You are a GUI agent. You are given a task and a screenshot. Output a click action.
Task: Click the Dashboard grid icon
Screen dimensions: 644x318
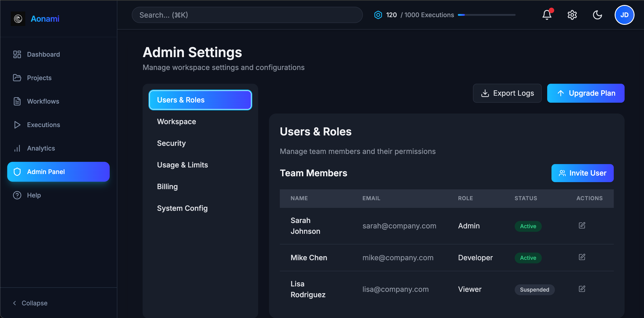pos(17,54)
